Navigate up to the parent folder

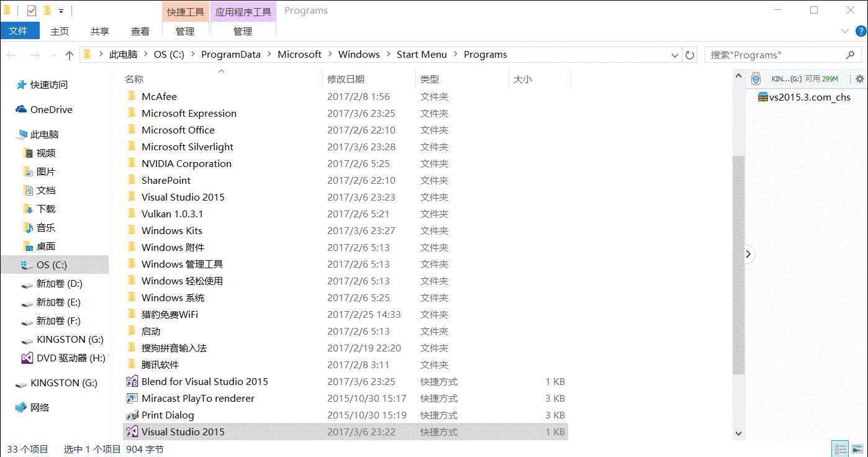tap(69, 55)
